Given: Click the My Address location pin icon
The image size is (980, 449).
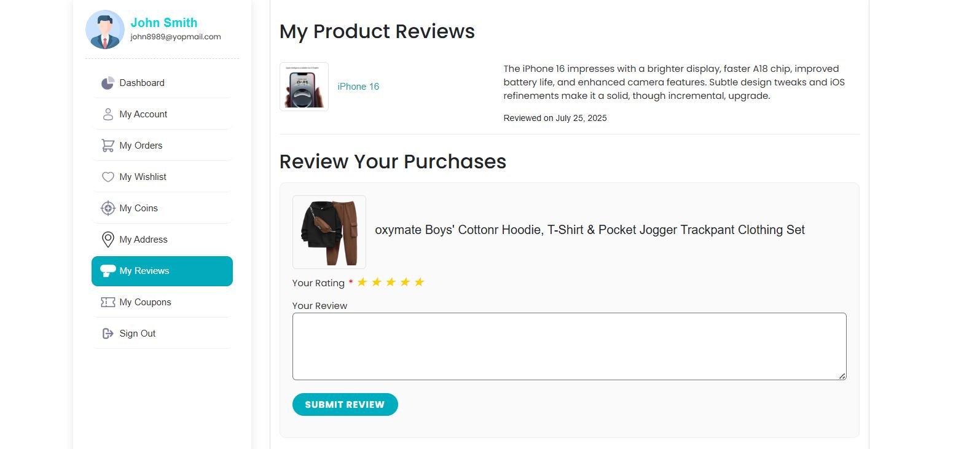Looking at the screenshot, I should pyautogui.click(x=108, y=240).
